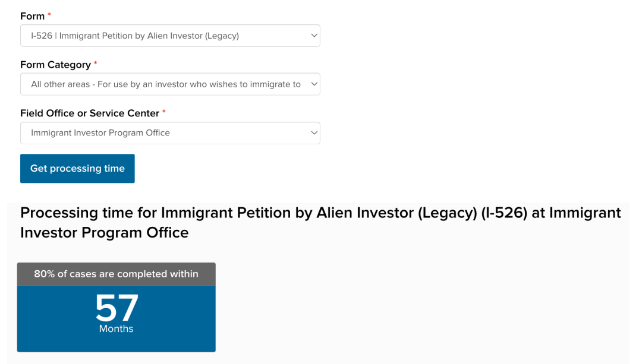
Task: Click the gray results panel background
Action: click(416, 297)
